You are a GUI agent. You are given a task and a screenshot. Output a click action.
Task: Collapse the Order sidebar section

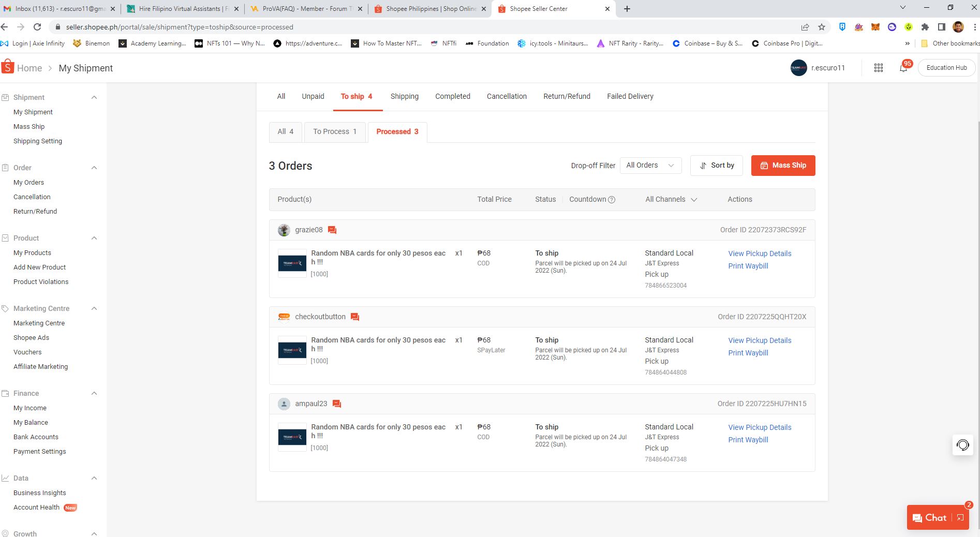pos(94,168)
